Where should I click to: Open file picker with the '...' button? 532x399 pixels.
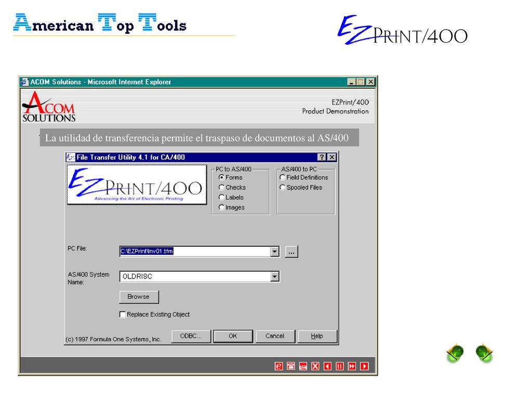click(x=291, y=252)
